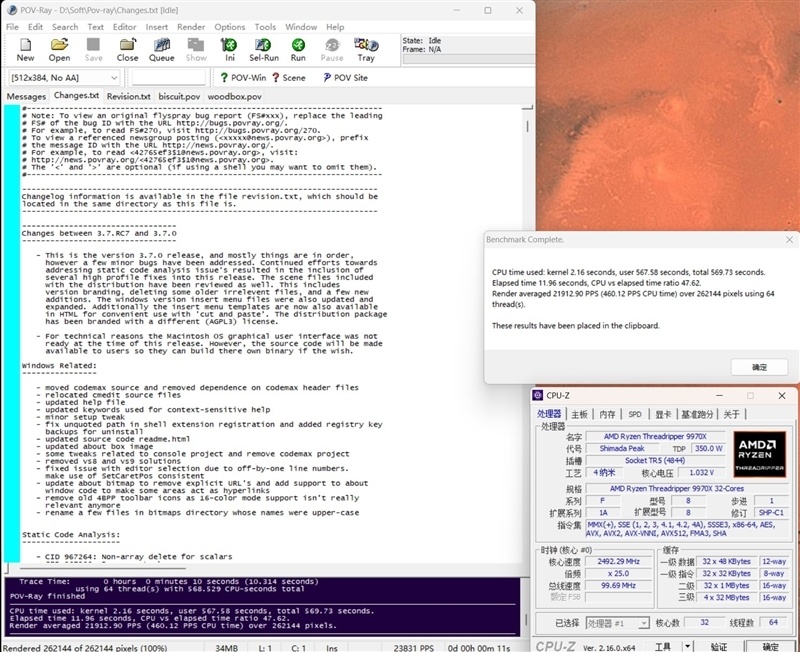Click the Close file toolbar icon
800x652 pixels.
pos(128,49)
